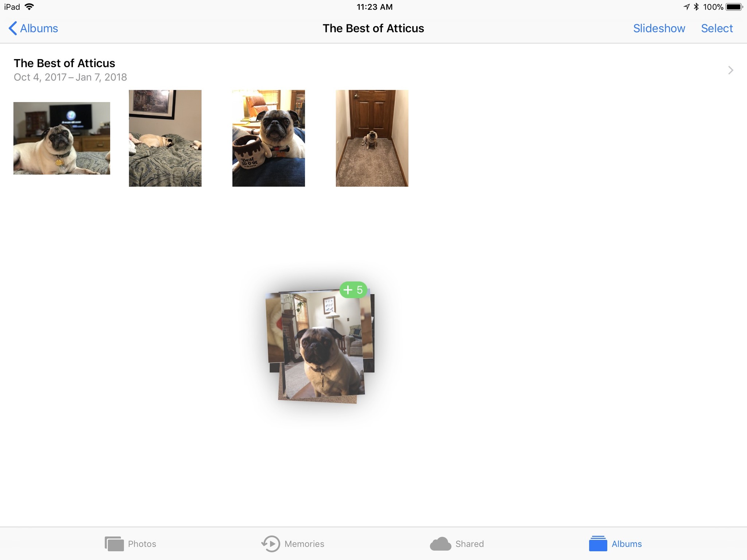The height and width of the screenshot is (560, 747).
Task: Tap the navigation bar title The Best of Atticus
Action: pyautogui.click(x=373, y=28)
